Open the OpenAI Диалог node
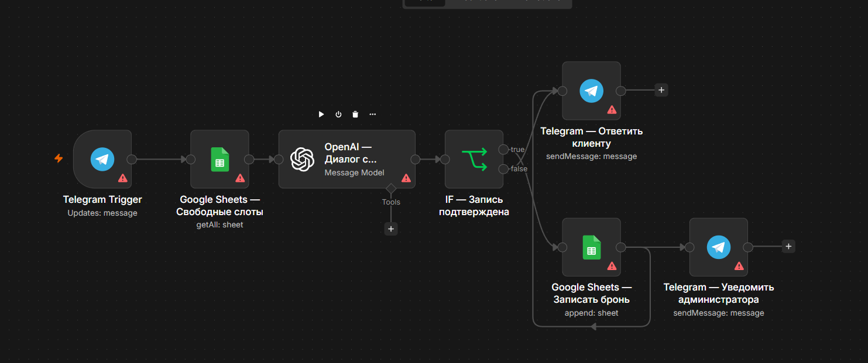This screenshot has height=363, width=868. (x=347, y=159)
